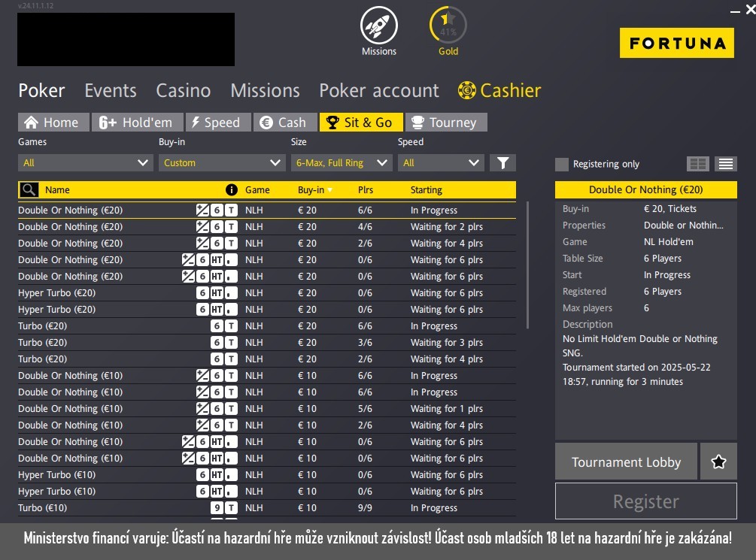
Task: Click the filter funnel icon
Action: click(x=503, y=163)
